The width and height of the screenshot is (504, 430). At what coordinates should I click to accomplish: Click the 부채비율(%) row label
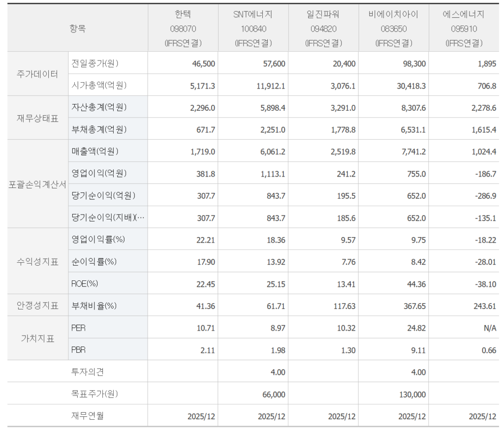[x=94, y=306]
